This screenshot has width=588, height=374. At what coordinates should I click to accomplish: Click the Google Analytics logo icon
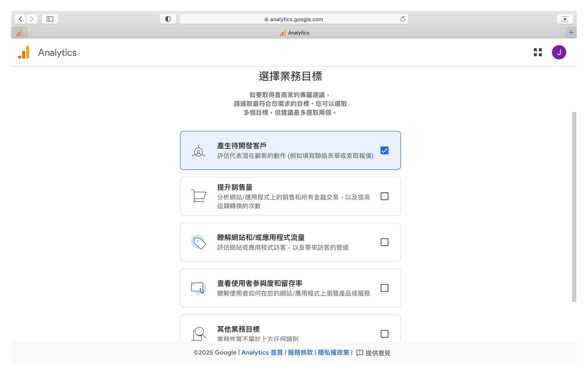24,53
